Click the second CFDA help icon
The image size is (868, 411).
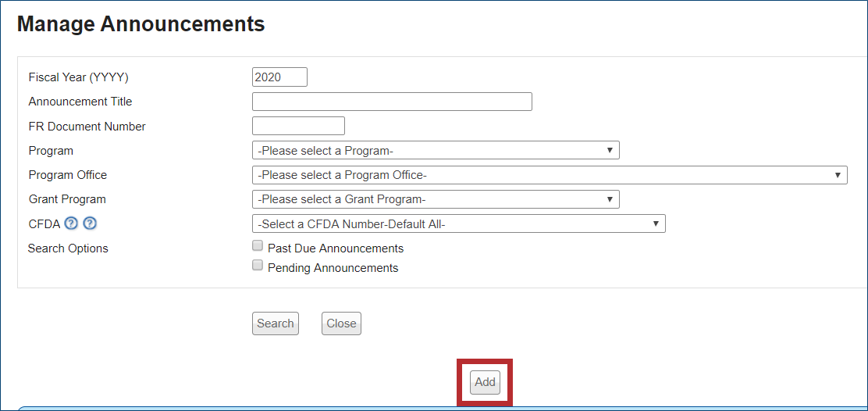[90, 223]
